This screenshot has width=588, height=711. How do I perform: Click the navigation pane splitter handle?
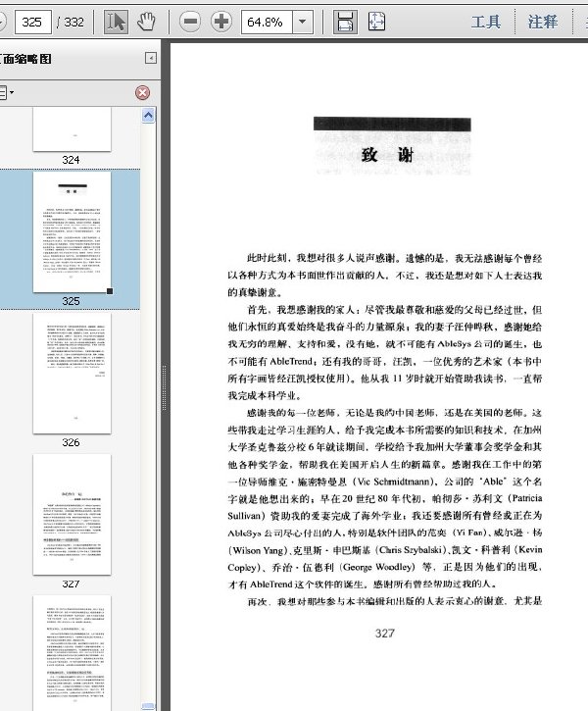pyautogui.click(x=164, y=387)
